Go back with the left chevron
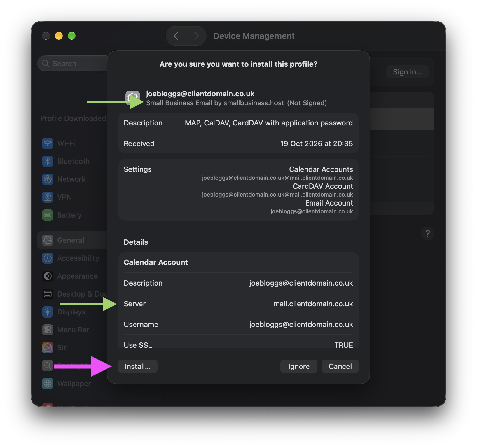Screen dimensions: 477x448 click(x=176, y=36)
